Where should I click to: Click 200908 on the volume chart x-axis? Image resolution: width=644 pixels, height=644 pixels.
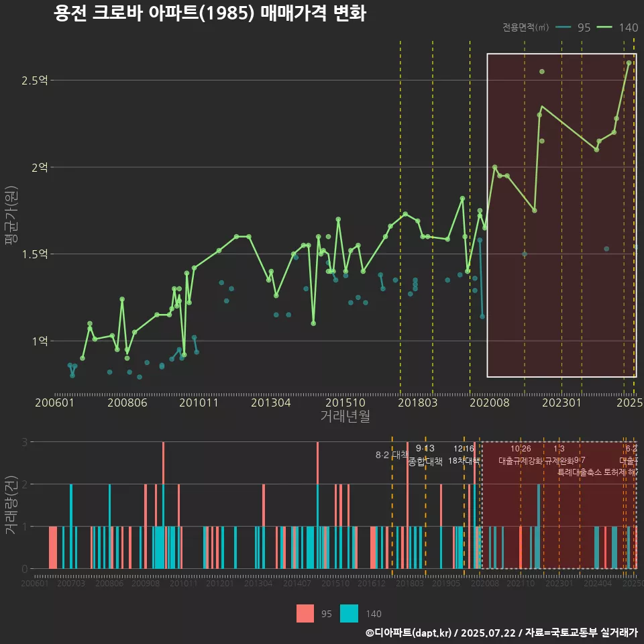pos(146,583)
